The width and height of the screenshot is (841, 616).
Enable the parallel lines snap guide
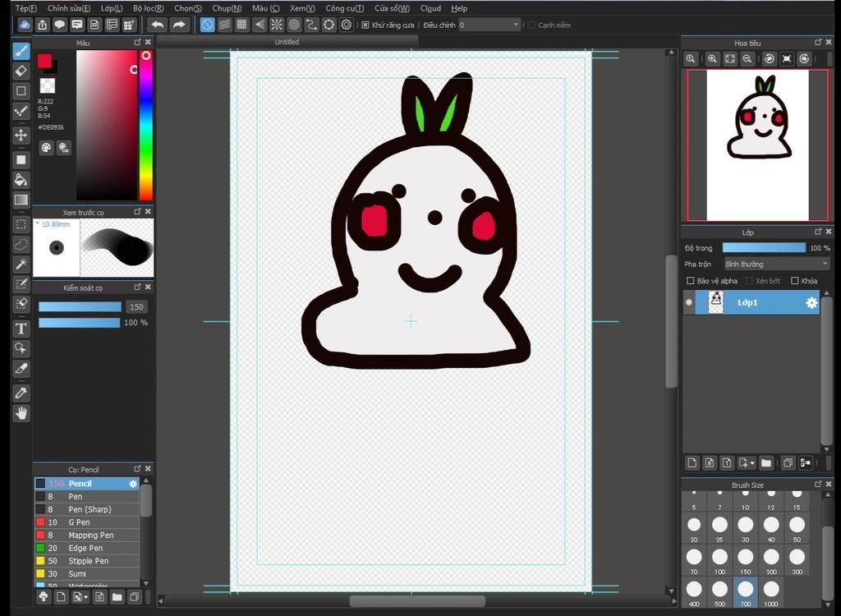tap(225, 25)
